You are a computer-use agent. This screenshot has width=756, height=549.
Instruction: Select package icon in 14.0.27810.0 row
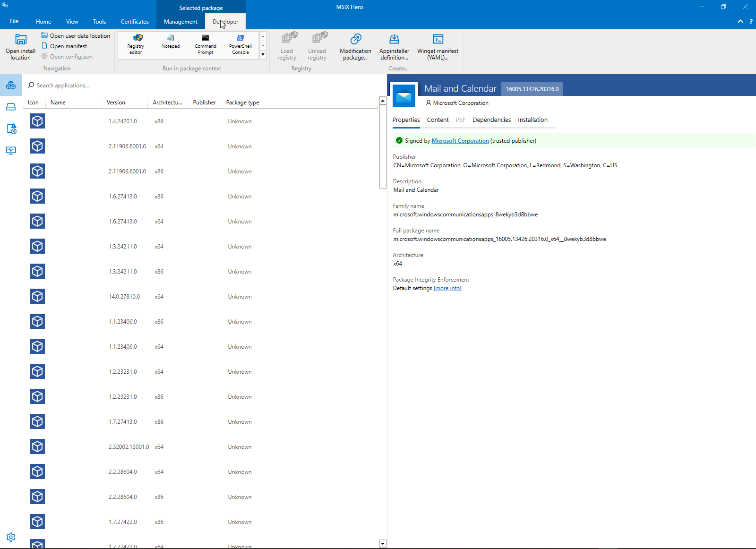[x=37, y=297]
